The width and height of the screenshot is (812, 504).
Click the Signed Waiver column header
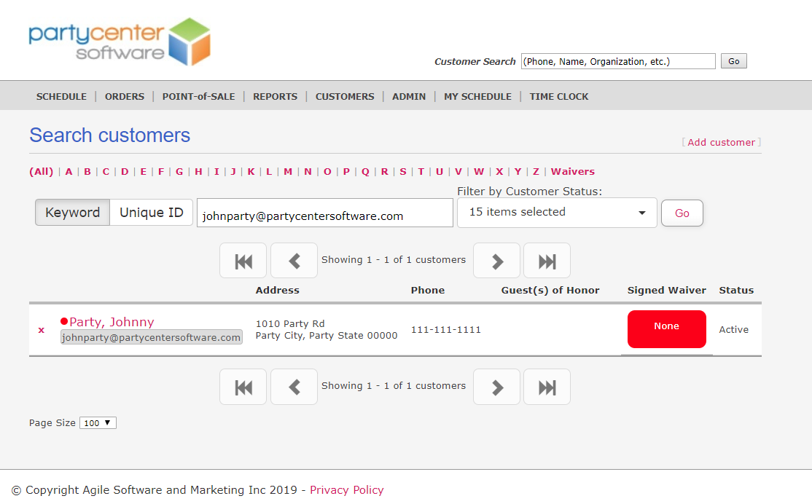(x=666, y=291)
